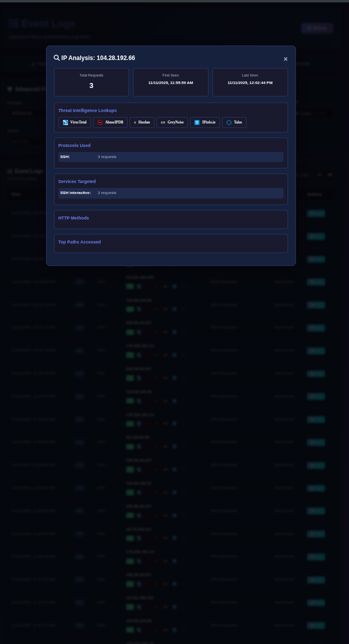Click the Protocols Used section heading
349x644 pixels.
pyautogui.click(x=74, y=145)
